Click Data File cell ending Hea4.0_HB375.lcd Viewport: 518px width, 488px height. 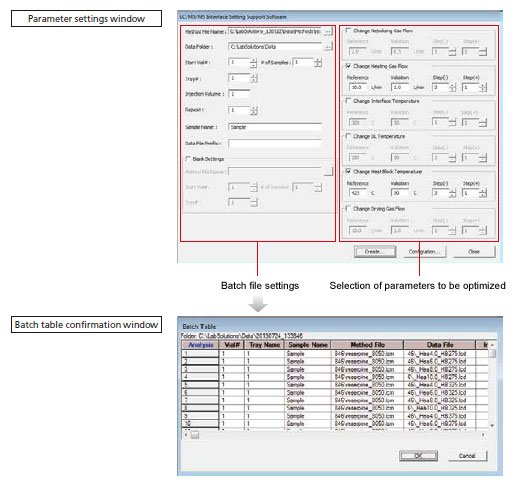click(x=440, y=416)
